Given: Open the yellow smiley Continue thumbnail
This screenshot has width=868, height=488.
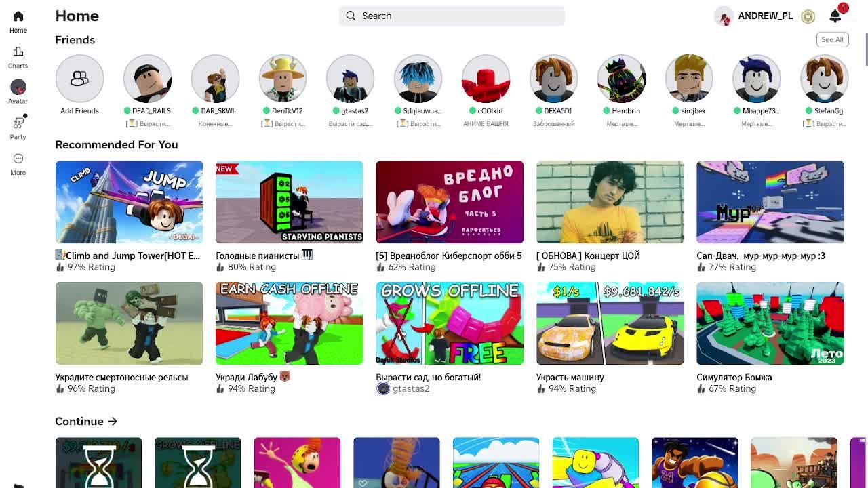Looking at the screenshot, I should tap(595, 463).
